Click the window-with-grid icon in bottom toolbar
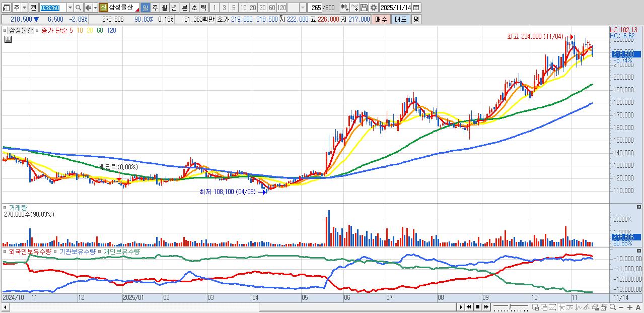Image resolution: width=644 pixels, height=313 pixels. click(x=535, y=307)
